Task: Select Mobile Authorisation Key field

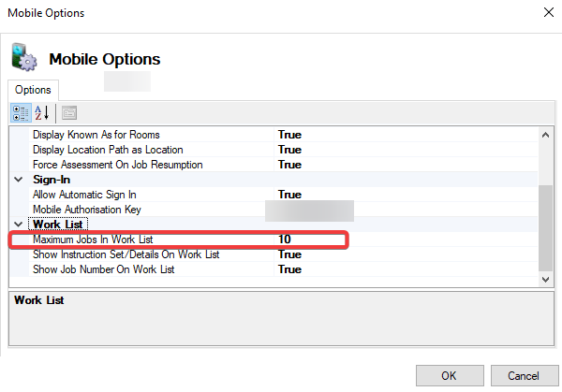Action: (x=309, y=210)
